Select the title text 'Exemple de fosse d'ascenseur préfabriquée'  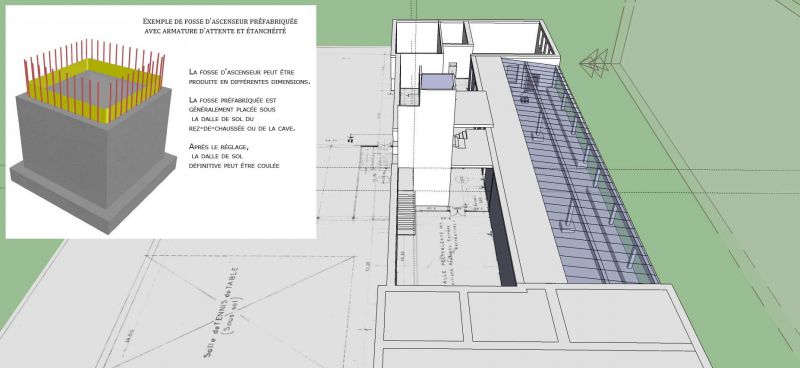[220, 22]
